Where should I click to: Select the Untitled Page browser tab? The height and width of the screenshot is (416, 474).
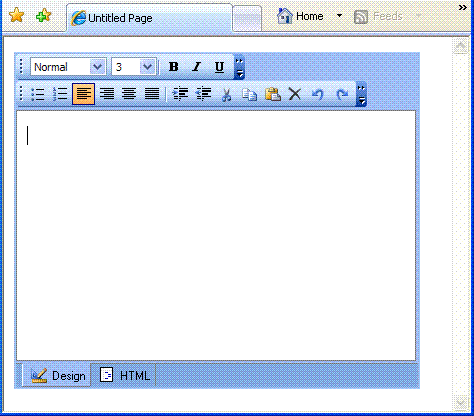(x=150, y=18)
